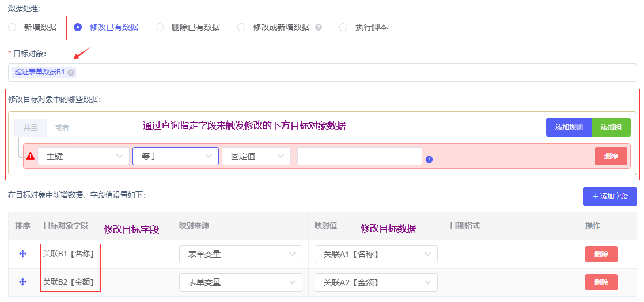The image size is (644, 302).
Task: Open the 主键 field dropdown
Action: pyautogui.click(x=84, y=156)
